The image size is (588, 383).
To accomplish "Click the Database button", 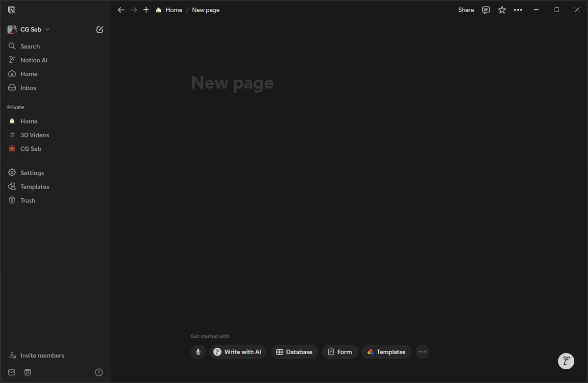I will point(294,352).
